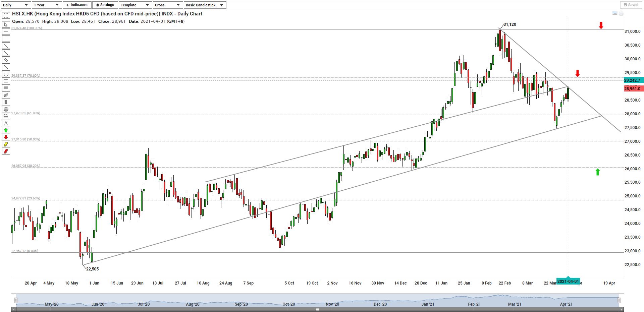Open chart Settings
The image size is (644, 312).
coord(105,5)
